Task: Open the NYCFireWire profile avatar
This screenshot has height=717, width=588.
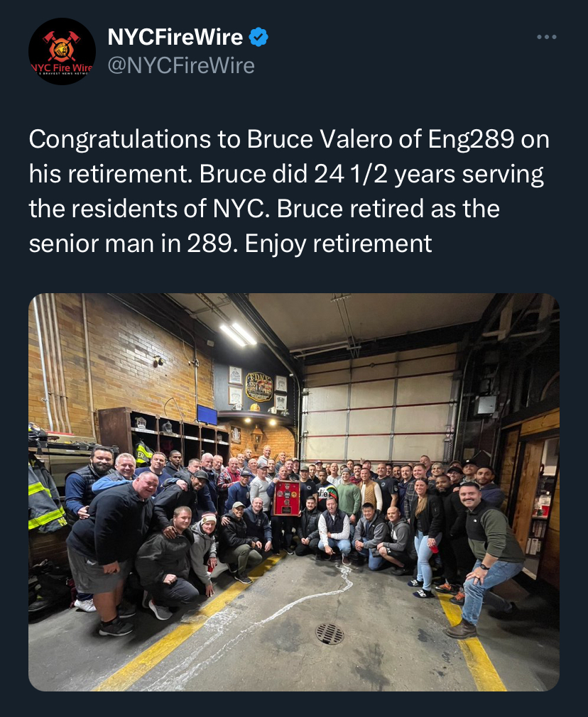Action: [x=62, y=51]
